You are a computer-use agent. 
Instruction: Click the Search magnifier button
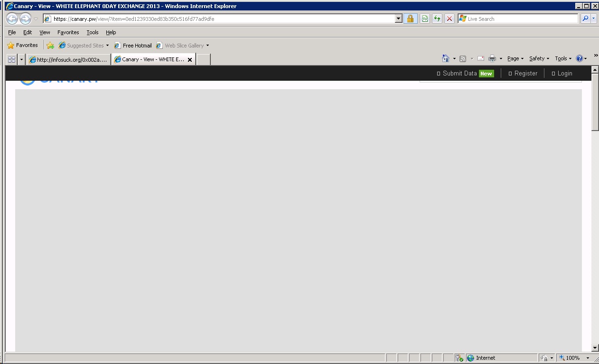[x=585, y=19]
